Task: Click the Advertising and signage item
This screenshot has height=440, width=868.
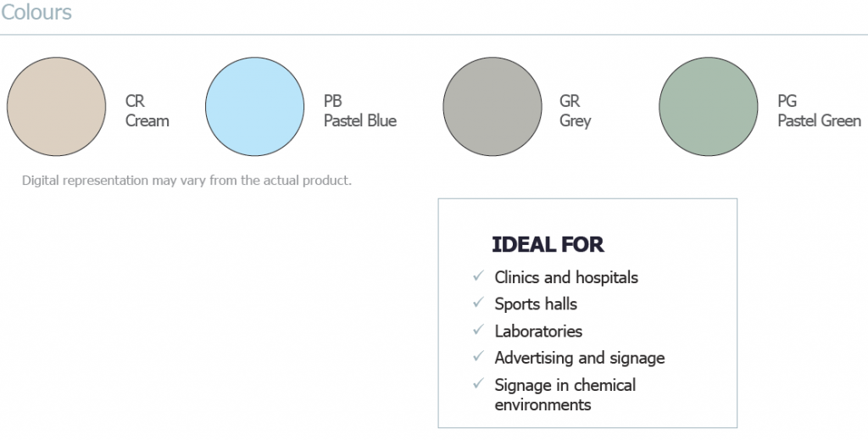Action: [580, 358]
